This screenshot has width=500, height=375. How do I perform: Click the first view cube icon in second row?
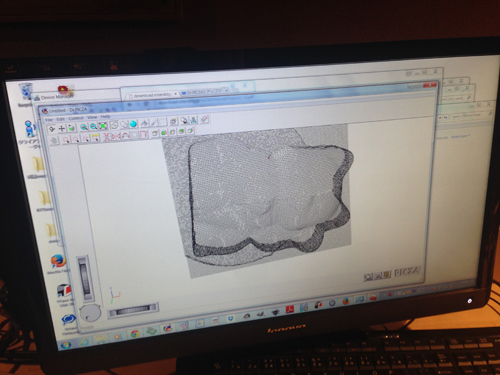point(155,133)
